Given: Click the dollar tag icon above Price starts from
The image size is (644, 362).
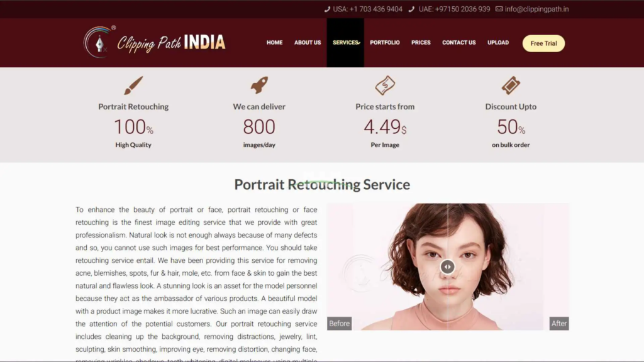Looking at the screenshot, I should coord(385,85).
